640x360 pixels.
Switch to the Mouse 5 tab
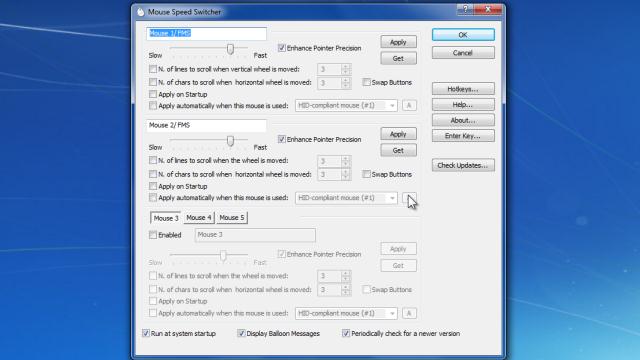coord(232,218)
